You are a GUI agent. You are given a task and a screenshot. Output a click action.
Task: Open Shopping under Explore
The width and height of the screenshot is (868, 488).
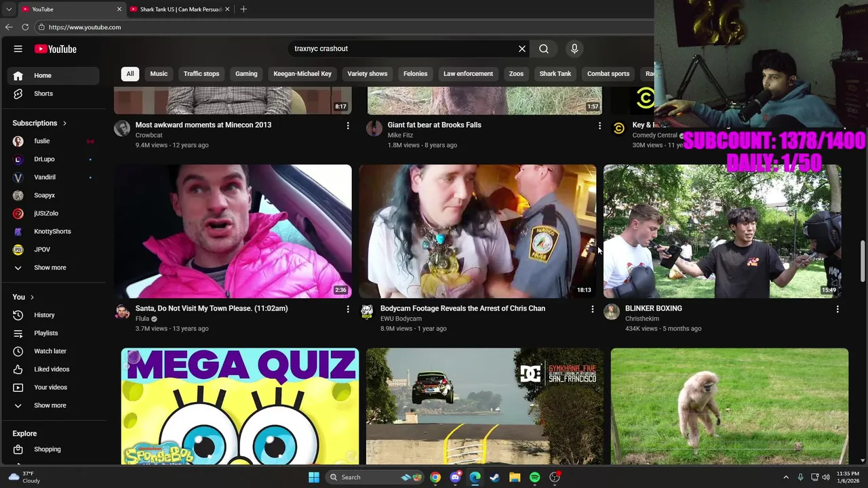tap(53, 449)
